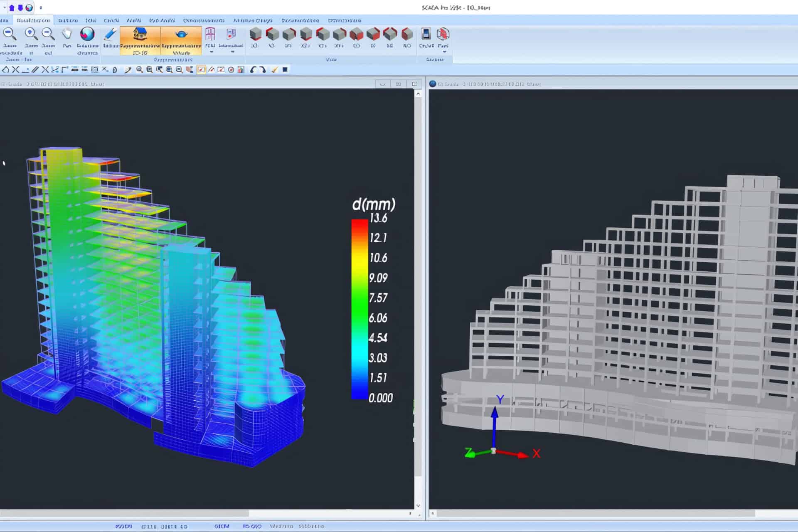Screen dimensions: 798x532
Task: Click the last view cube icon in the row
Action: click(x=407, y=34)
